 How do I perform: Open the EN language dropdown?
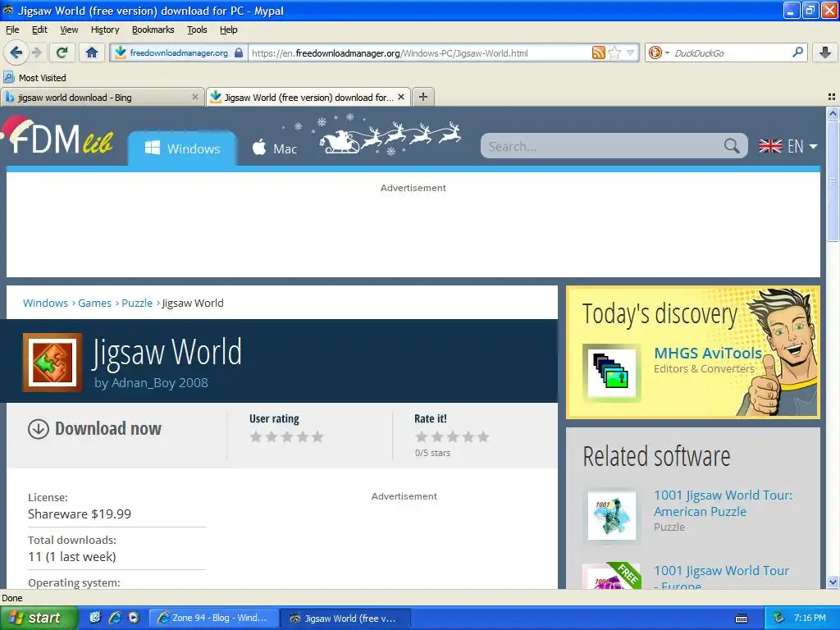click(x=788, y=146)
